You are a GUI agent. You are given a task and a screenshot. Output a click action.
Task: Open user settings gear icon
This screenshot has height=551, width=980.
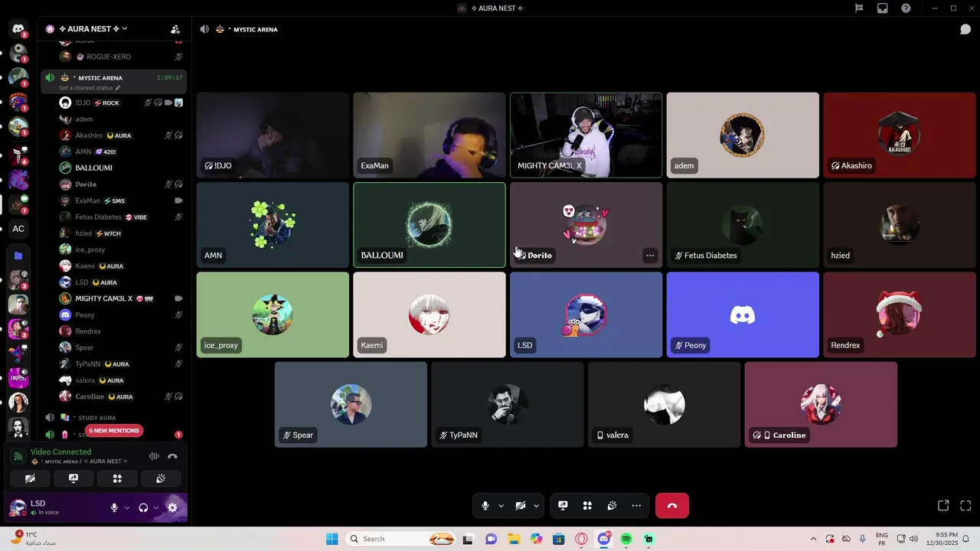tap(172, 507)
